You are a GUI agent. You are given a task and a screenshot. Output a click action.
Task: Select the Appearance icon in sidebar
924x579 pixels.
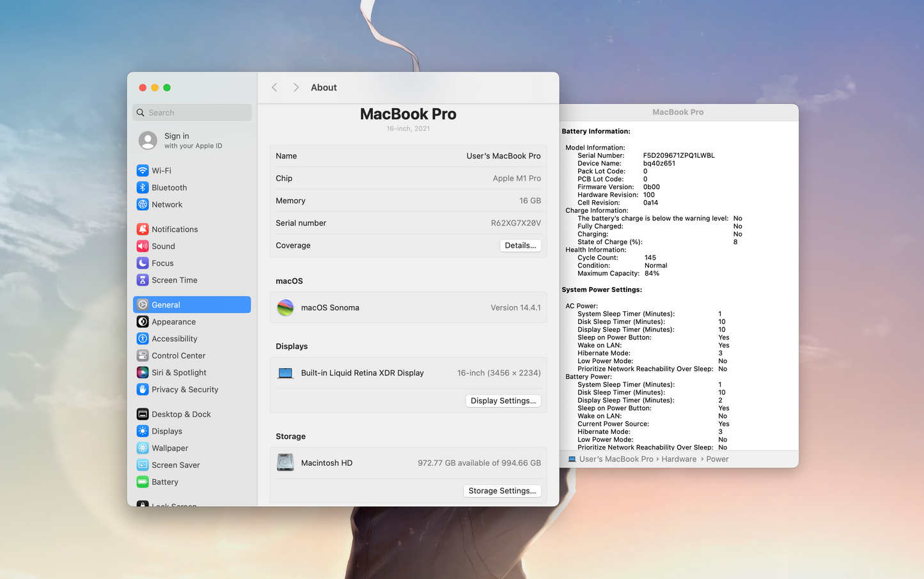coord(143,322)
